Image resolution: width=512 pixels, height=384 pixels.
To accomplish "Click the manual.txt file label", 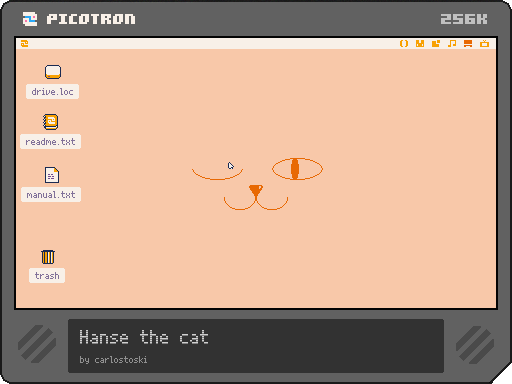I will (x=51, y=194).
